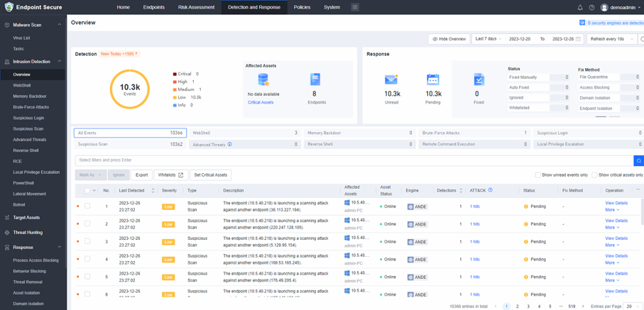Image resolution: width=644 pixels, height=310 pixels.
Task: Click the Malware Scan shield icon
Action: [x=7, y=25]
